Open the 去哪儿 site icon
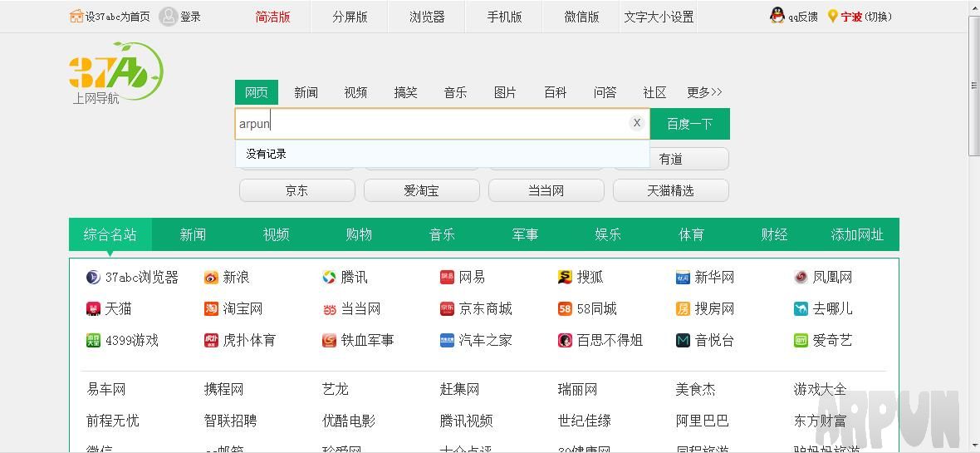Viewport: 980px width, 453px height. pyautogui.click(x=801, y=309)
